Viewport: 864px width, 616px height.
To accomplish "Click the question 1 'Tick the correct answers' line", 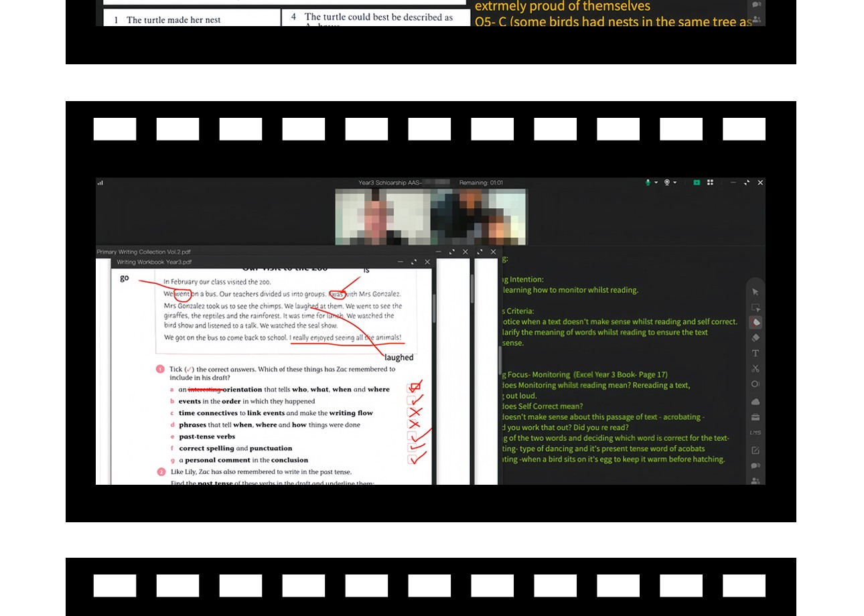I will [282, 373].
